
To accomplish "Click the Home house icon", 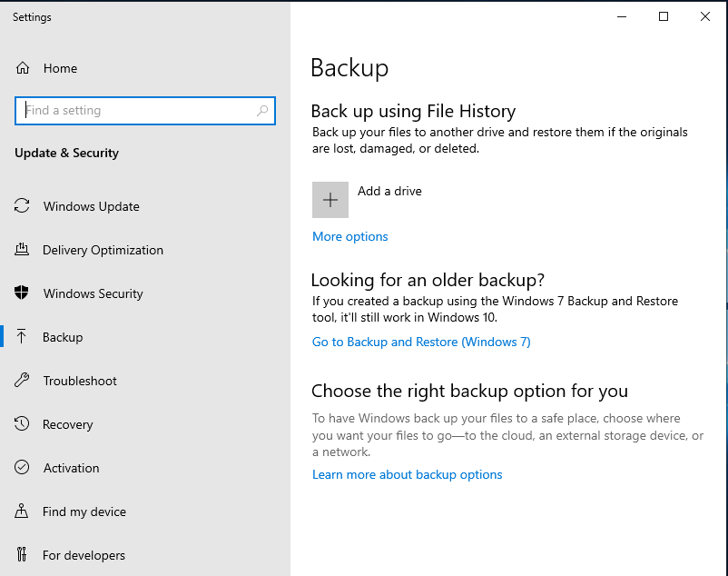I will click(x=23, y=68).
